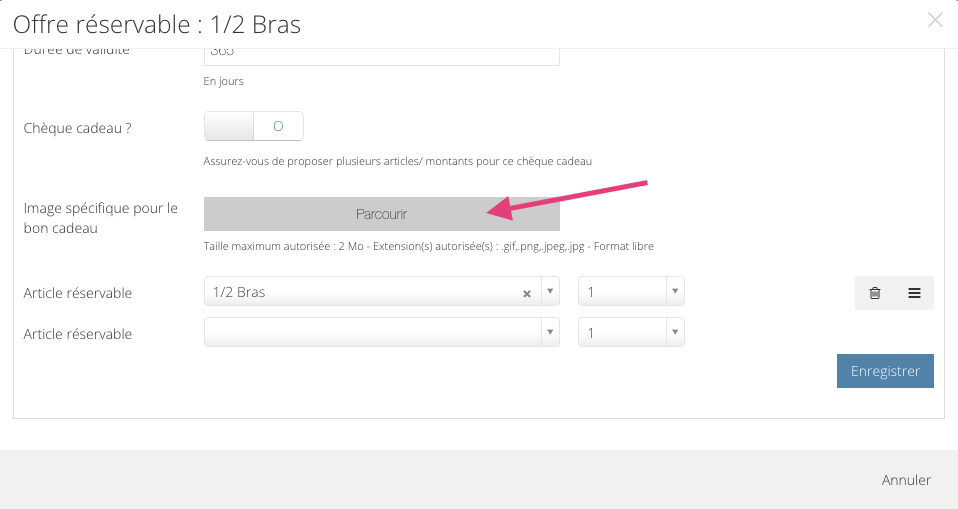Click the 1/2 Bras text in the article box

[239, 292]
